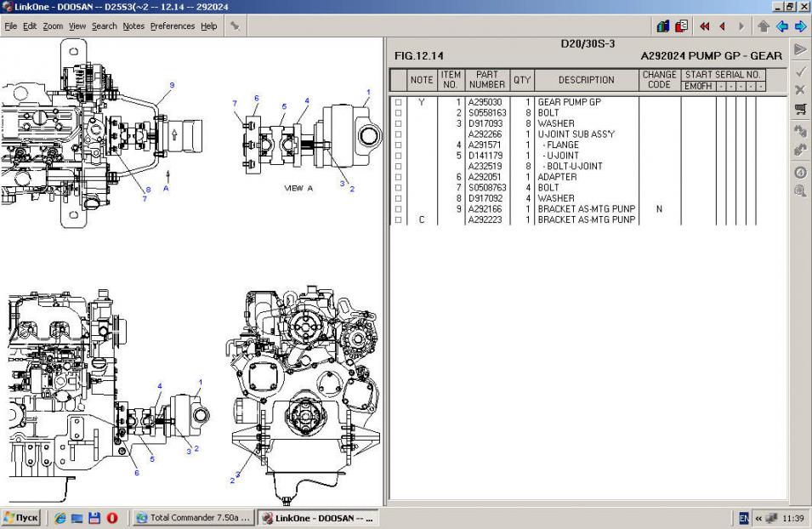Jump to first page with double red arrows
Image resolution: width=812 pixels, height=529 pixels.
coord(704,26)
